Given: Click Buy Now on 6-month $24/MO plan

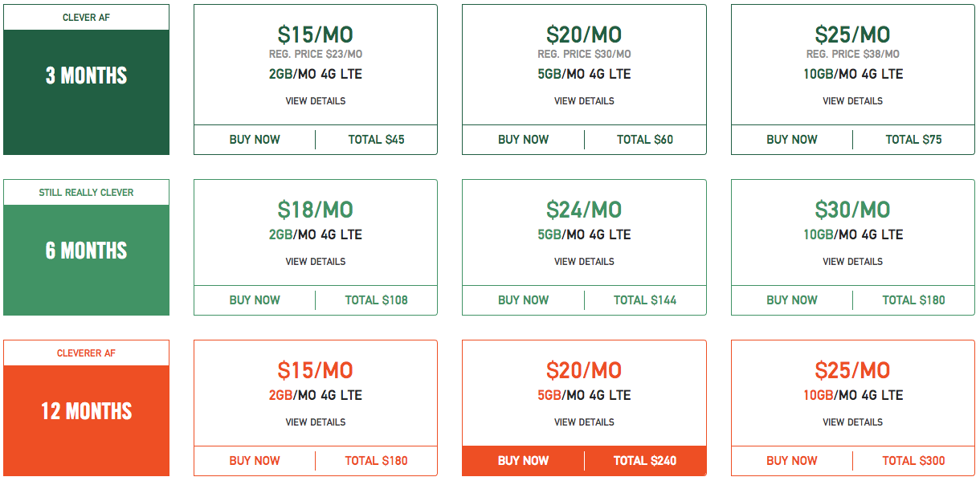Looking at the screenshot, I should (x=523, y=300).
